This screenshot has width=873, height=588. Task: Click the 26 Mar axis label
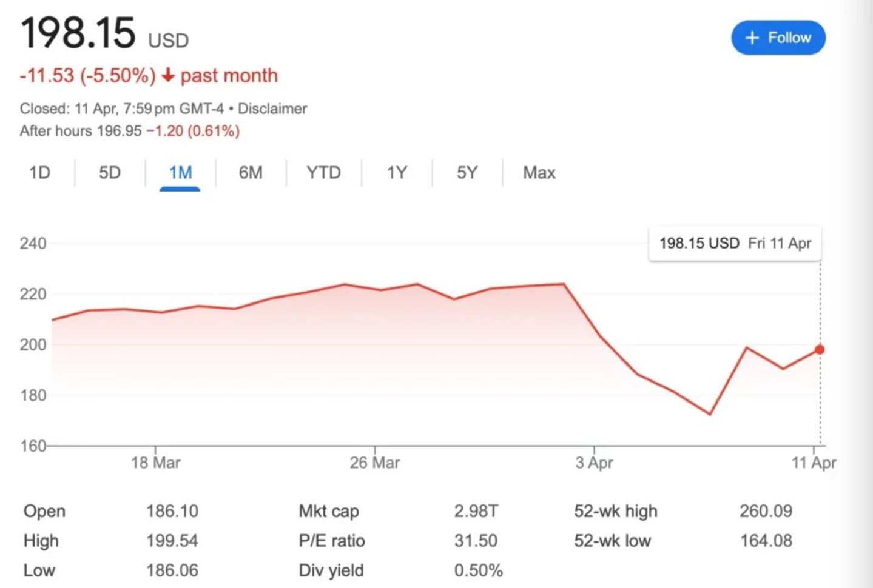[x=374, y=463]
